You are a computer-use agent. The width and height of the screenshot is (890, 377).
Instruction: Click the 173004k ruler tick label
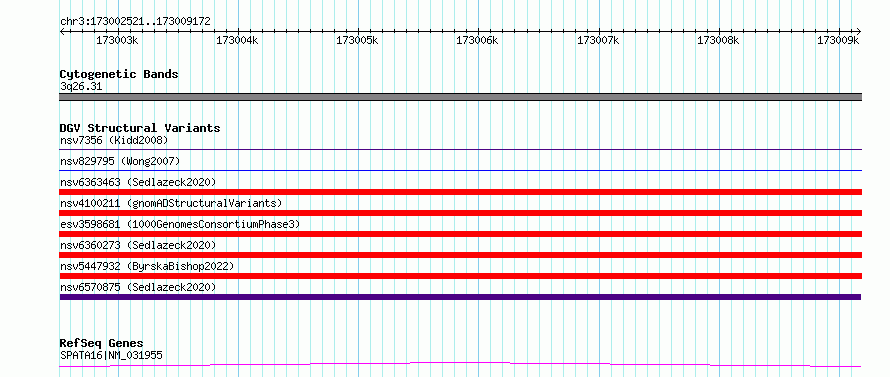point(237,40)
